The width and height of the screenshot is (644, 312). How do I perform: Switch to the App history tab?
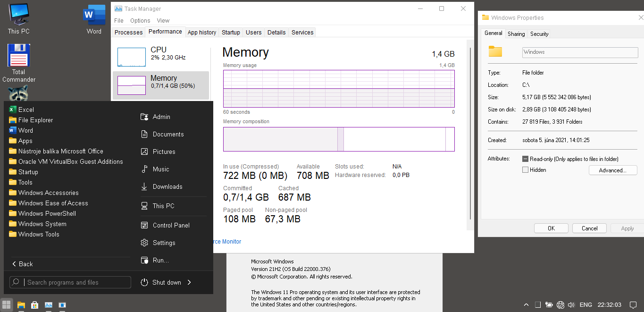tap(202, 33)
